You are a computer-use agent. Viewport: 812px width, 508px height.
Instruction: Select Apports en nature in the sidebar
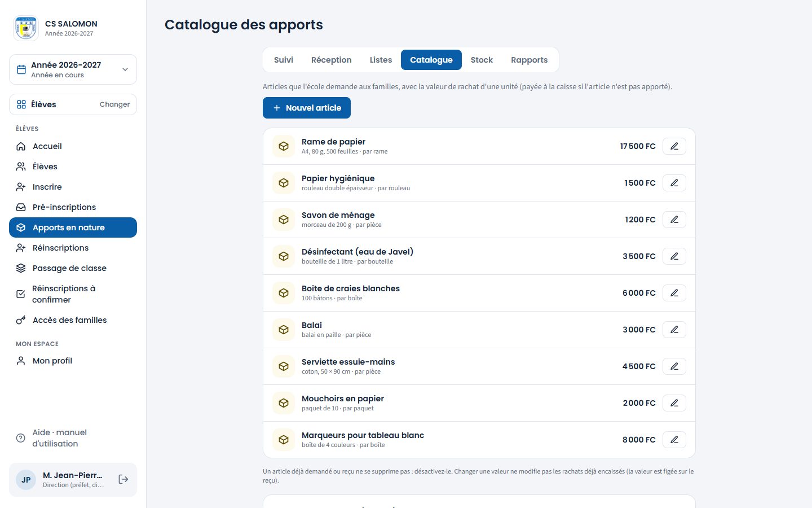73,227
